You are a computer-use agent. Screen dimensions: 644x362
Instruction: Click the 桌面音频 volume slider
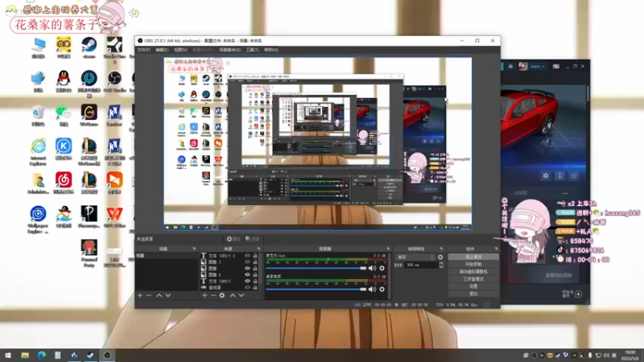point(316,290)
